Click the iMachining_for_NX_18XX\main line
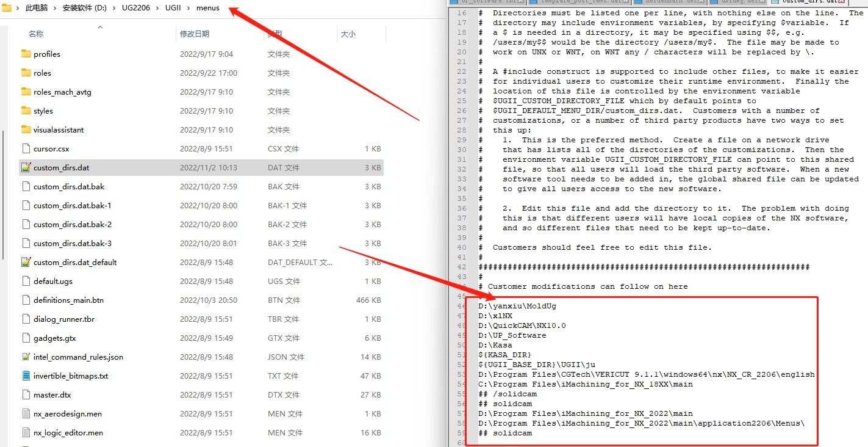868x447 pixels. [x=586, y=384]
